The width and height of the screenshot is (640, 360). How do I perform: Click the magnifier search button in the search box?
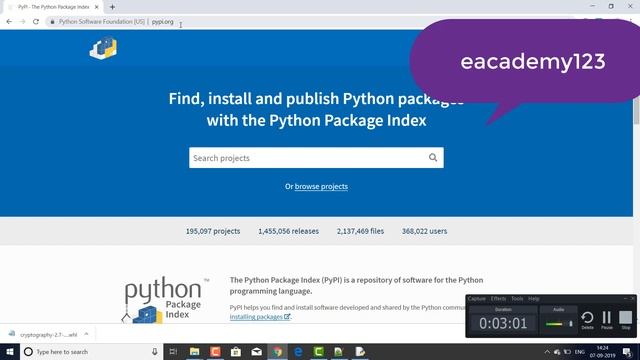(x=433, y=158)
